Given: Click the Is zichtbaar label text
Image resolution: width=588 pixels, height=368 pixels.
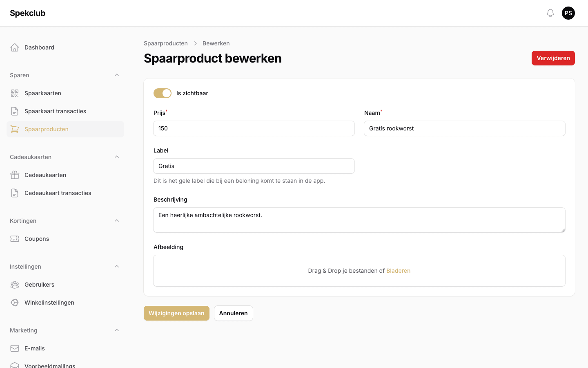Looking at the screenshot, I should (192, 93).
